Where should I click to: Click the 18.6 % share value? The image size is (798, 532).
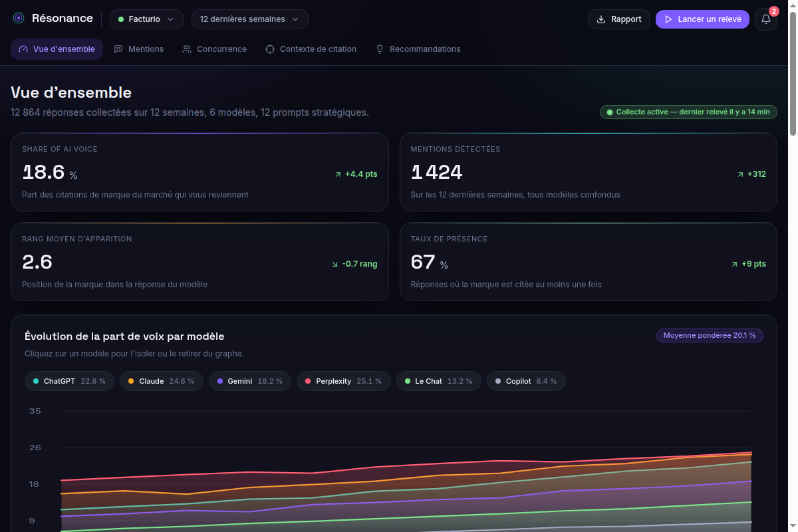click(50, 173)
